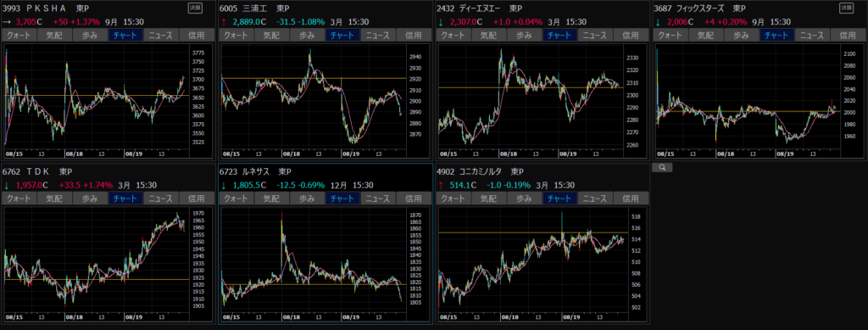Viewport: 868px width, 330px height.
Task: Open the 決算 badge on PKSHA panel
Action: tap(196, 8)
